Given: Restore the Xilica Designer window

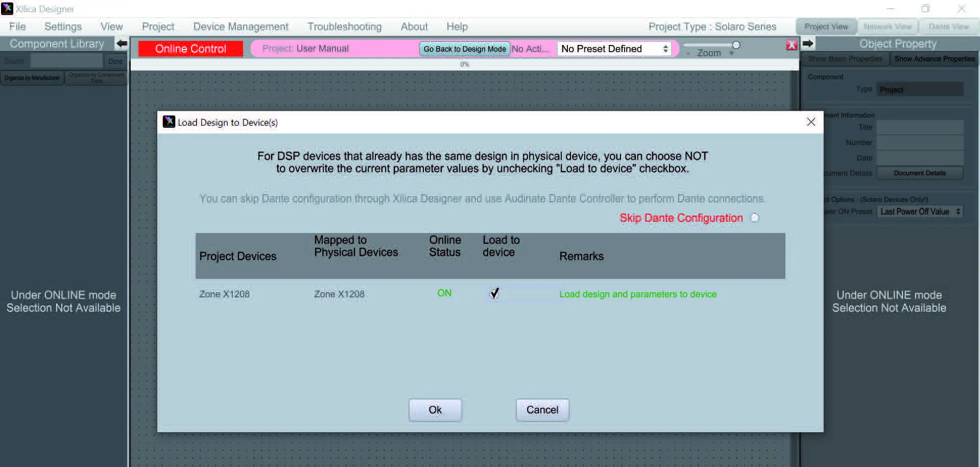Looking at the screenshot, I should pyautogui.click(x=925, y=9).
